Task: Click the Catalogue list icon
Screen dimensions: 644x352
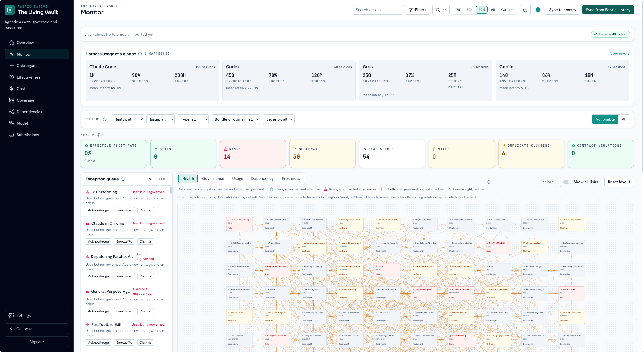Action: (x=12, y=66)
